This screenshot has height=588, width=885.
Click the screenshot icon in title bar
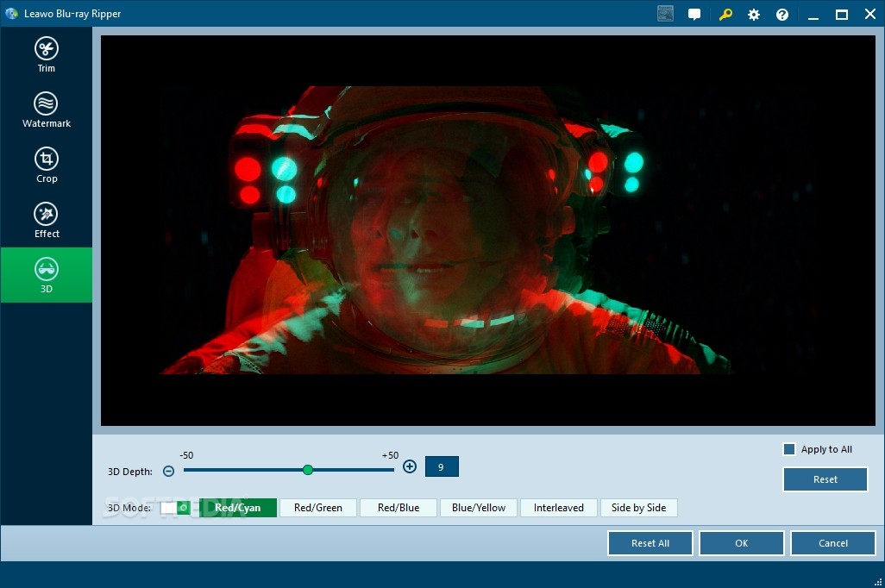[x=665, y=14]
